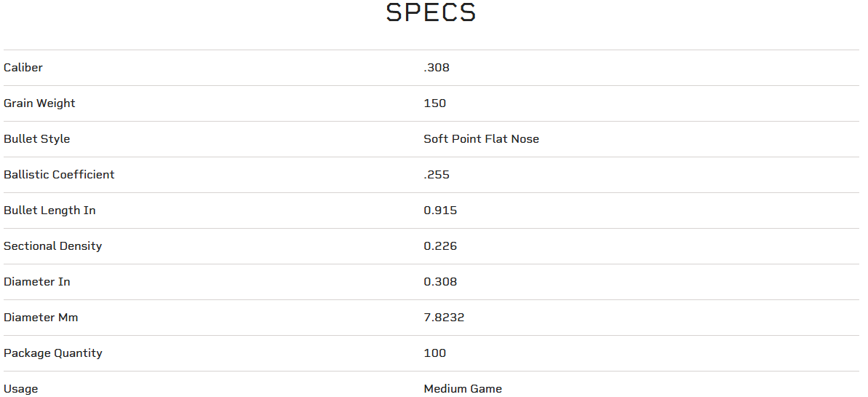Click the SPECS heading
Image resolution: width=868 pixels, height=397 pixels.
click(x=431, y=13)
